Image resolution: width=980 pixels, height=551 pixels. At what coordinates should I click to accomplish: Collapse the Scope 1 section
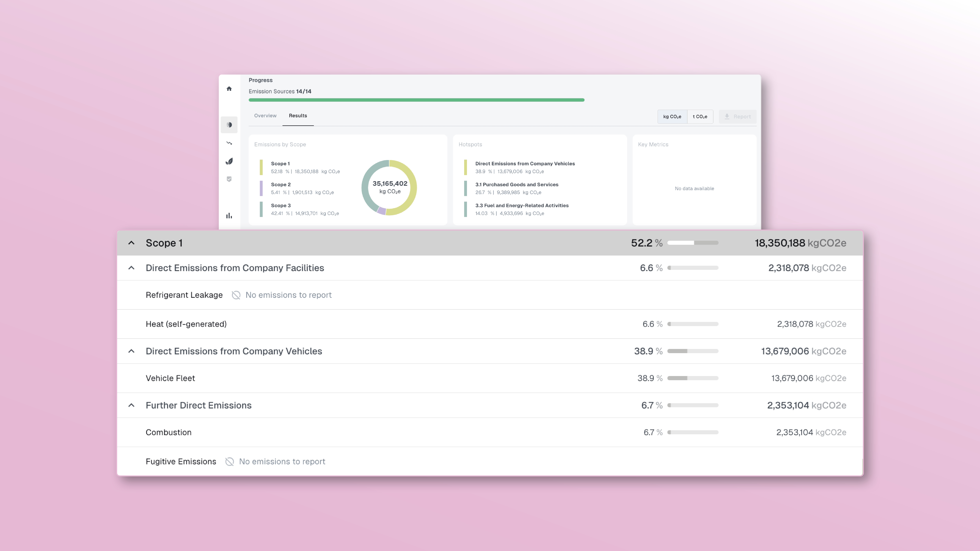coord(131,243)
